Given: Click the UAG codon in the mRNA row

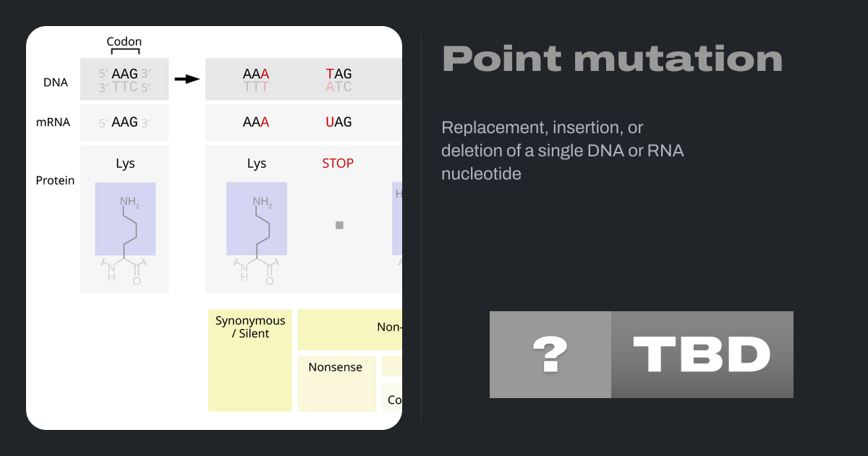Looking at the screenshot, I should point(339,122).
